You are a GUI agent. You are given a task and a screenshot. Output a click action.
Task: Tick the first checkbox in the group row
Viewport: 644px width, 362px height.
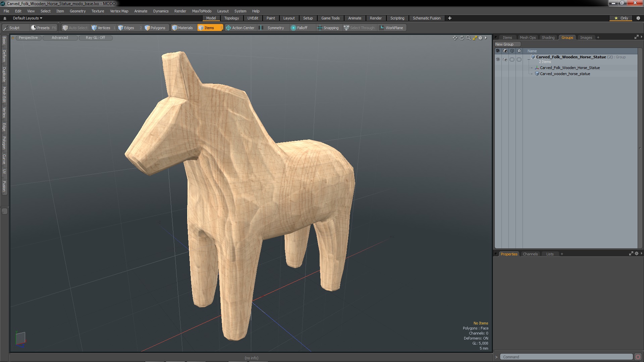click(512, 59)
